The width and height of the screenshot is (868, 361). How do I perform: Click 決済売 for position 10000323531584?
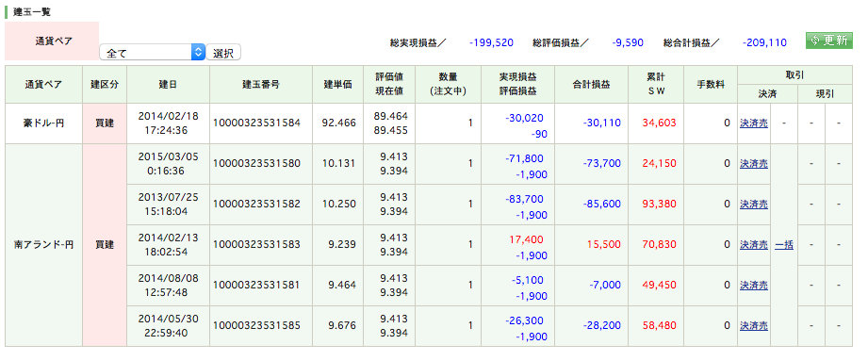[754, 123]
